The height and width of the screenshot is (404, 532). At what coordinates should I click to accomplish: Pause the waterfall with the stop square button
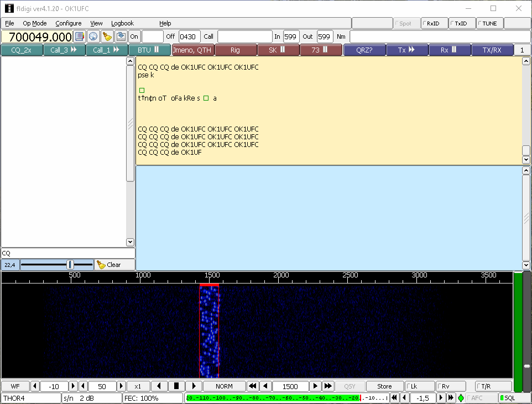[x=176, y=386]
